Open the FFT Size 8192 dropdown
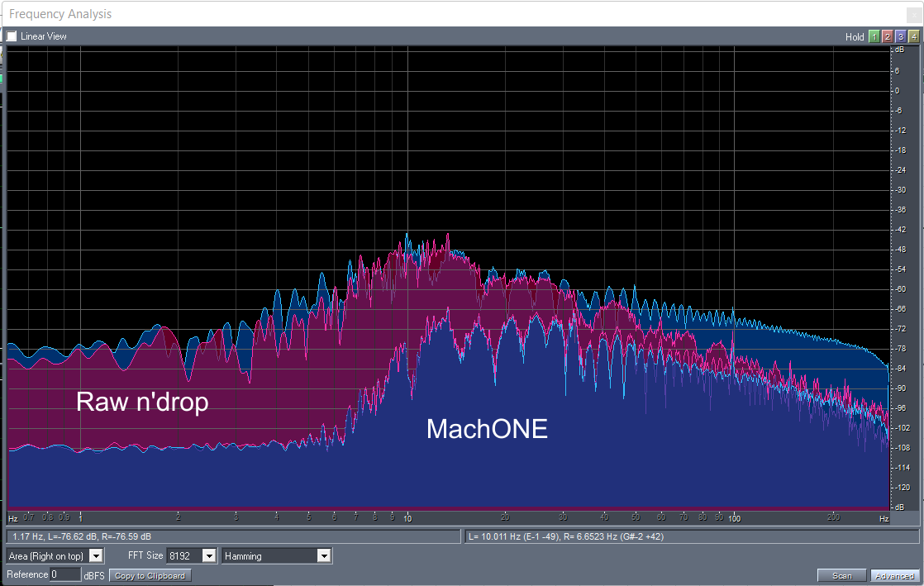 point(192,556)
